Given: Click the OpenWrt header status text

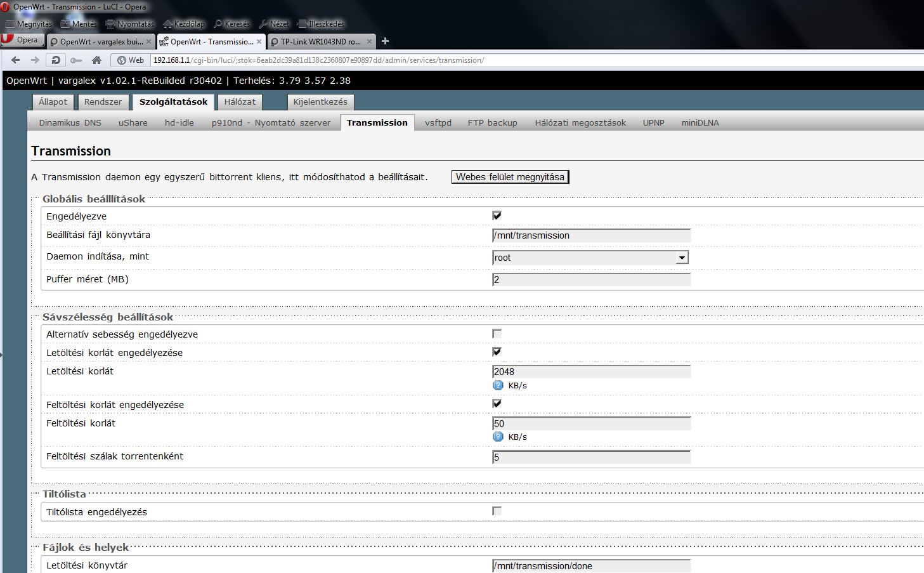Looking at the screenshot, I should [178, 81].
